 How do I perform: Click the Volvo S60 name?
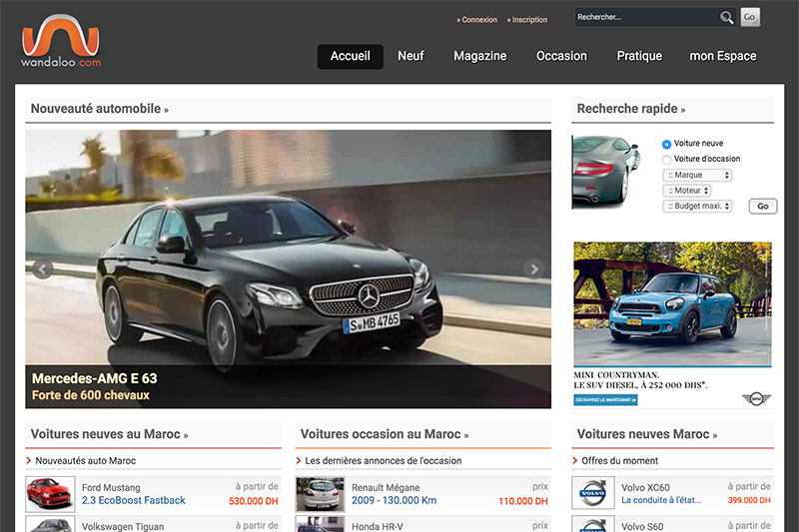click(x=642, y=526)
